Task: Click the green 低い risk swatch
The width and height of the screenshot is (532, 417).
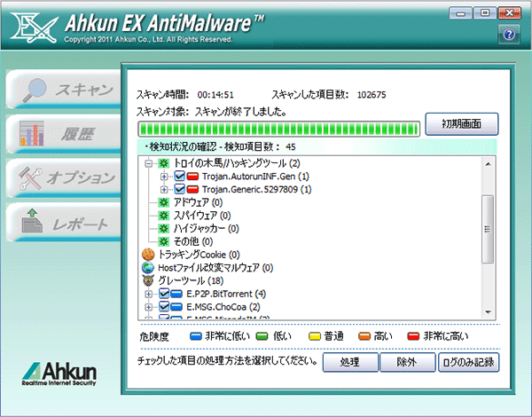Action: (262, 336)
